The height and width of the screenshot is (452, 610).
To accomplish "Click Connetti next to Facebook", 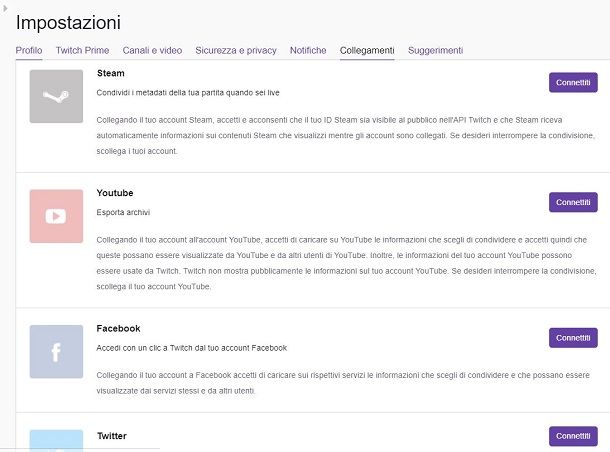I will pos(573,337).
